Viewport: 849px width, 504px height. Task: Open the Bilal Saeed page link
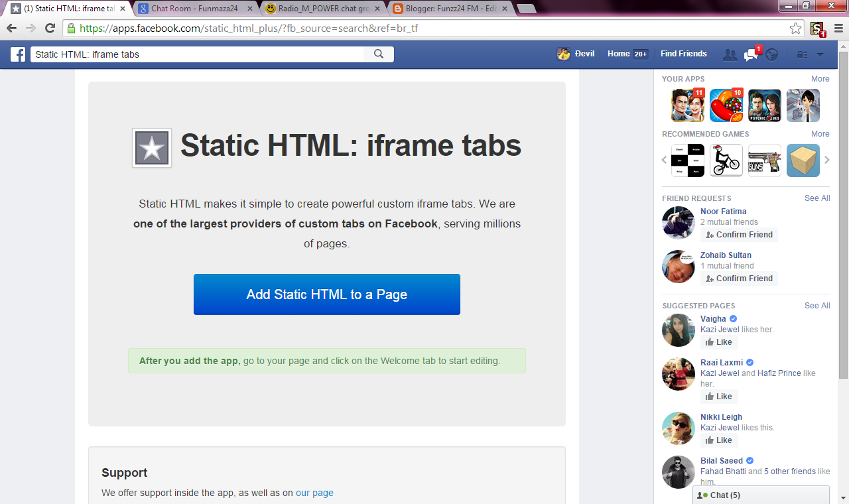pyautogui.click(x=722, y=461)
